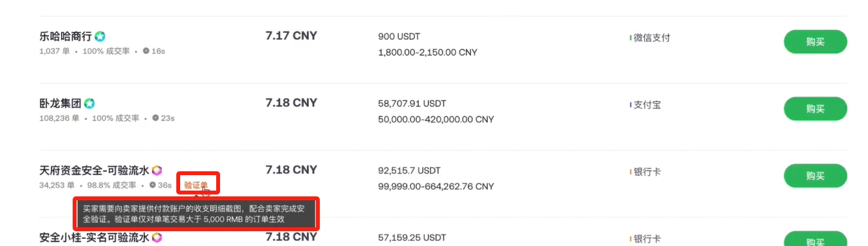Image resolution: width=868 pixels, height=246 pixels.
Task: Click 购买 on the 安全小桂 offer row
Action: click(815, 240)
